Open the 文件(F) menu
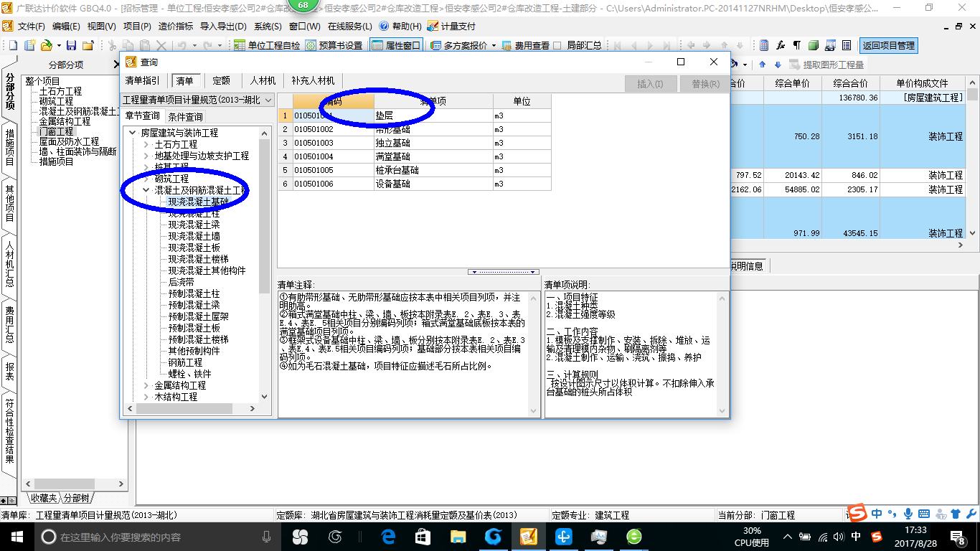Viewport: 980px width, 551px height. point(32,26)
